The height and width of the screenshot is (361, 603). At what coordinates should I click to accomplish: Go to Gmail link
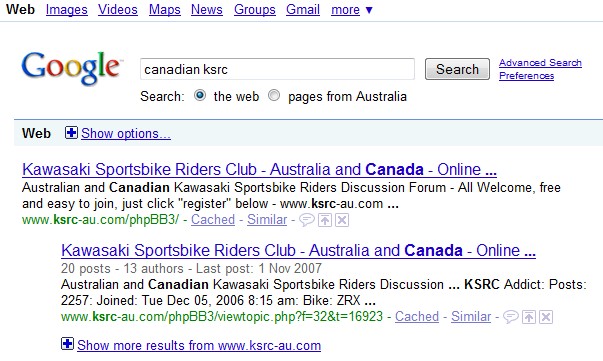[303, 10]
